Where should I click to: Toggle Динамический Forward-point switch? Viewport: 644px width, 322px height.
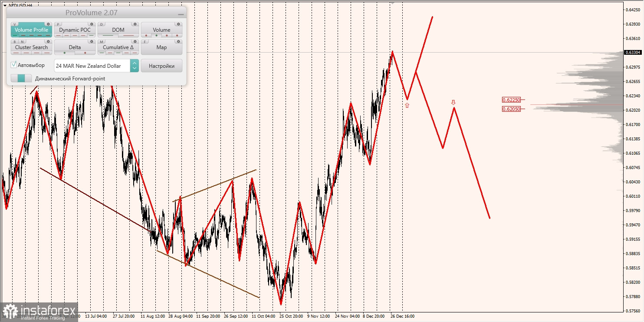(x=21, y=79)
